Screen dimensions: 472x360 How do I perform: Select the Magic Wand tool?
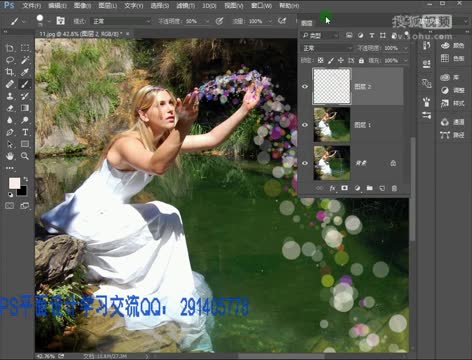pyautogui.click(x=25, y=60)
